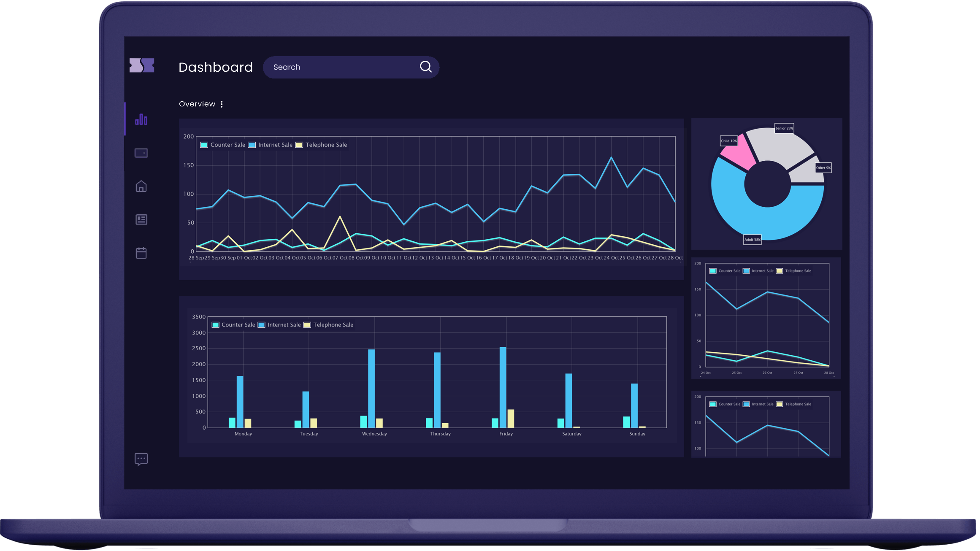The width and height of the screenshot is (980, 551).
Task: Click the 24 Oct label in the small line chart
Action: tap(706, 373)
